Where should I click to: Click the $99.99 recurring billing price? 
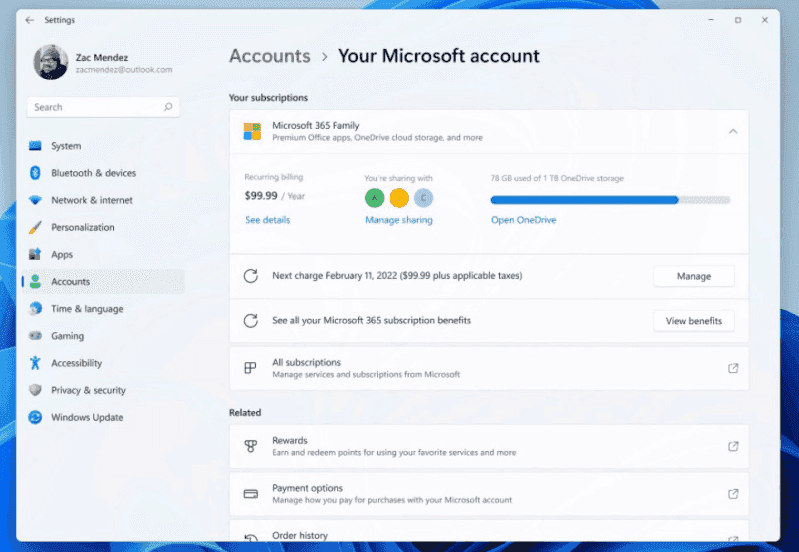(x=261, y=196)
